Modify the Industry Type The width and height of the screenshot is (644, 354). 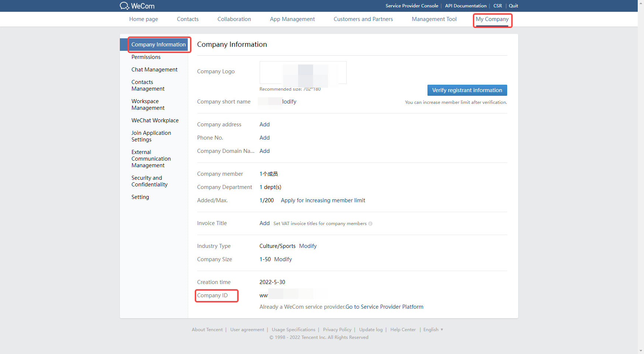(x=308, y=246)
